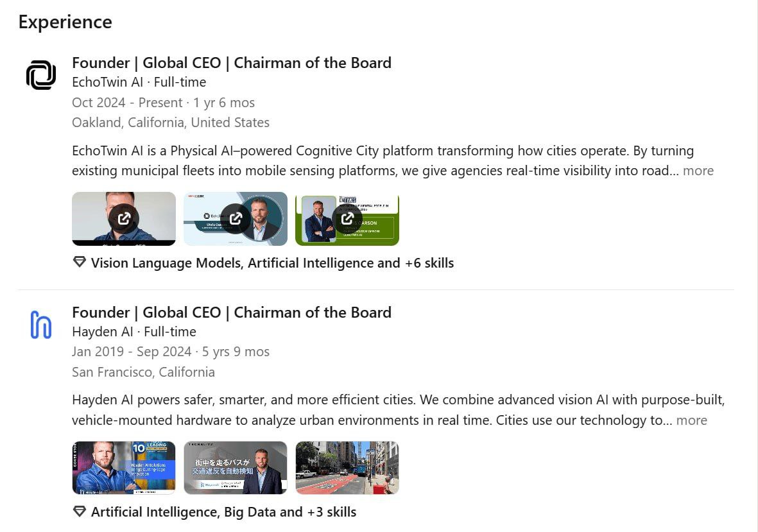Open EchoTwin AI Founder job title link
Viewport: 758px width, 532px height.
tap(232, 63)
